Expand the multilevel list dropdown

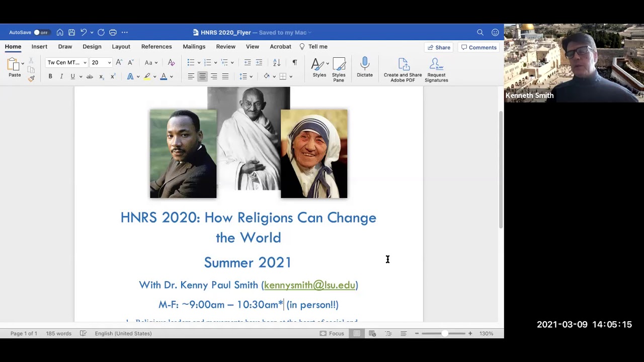click(232, 63)
